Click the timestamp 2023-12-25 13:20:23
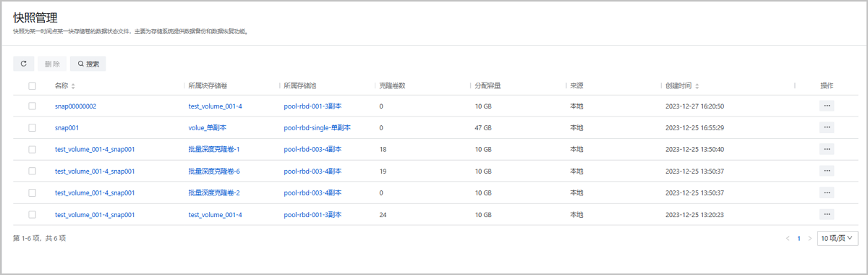Viewport: 868px width, 275px height. 694,215
